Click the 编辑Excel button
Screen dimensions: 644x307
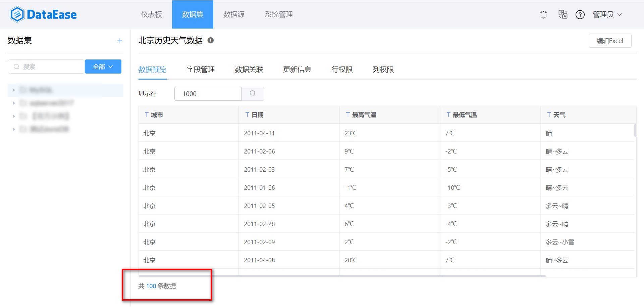pos(610,41)
